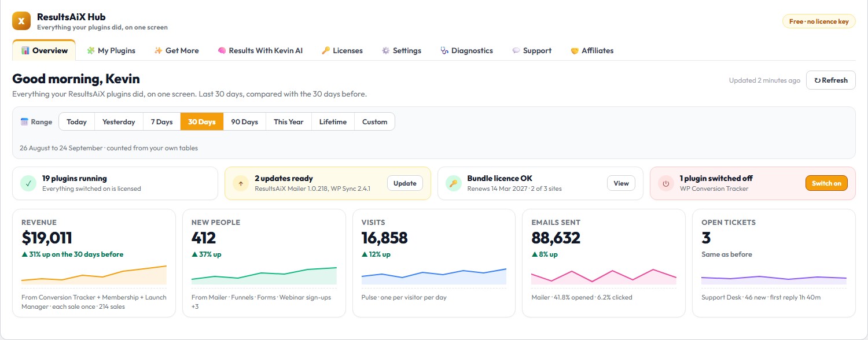View the bundle licence details
Image resolution: width=868 pixels, height=340 pixels.
[621, 183]
